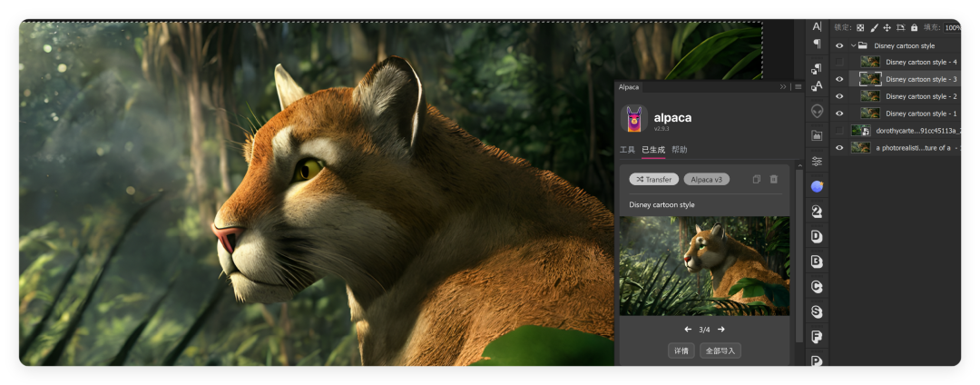Open the '2' plugin panel icon
Viewport: 980px width, 385px height.
[817, 212]
